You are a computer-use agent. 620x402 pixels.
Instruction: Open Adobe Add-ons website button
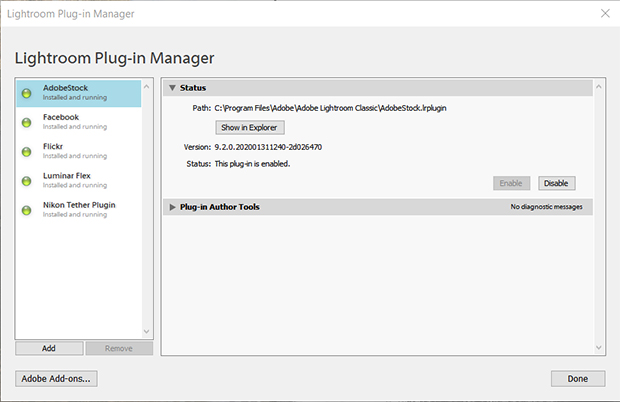(x=56, y=379)
